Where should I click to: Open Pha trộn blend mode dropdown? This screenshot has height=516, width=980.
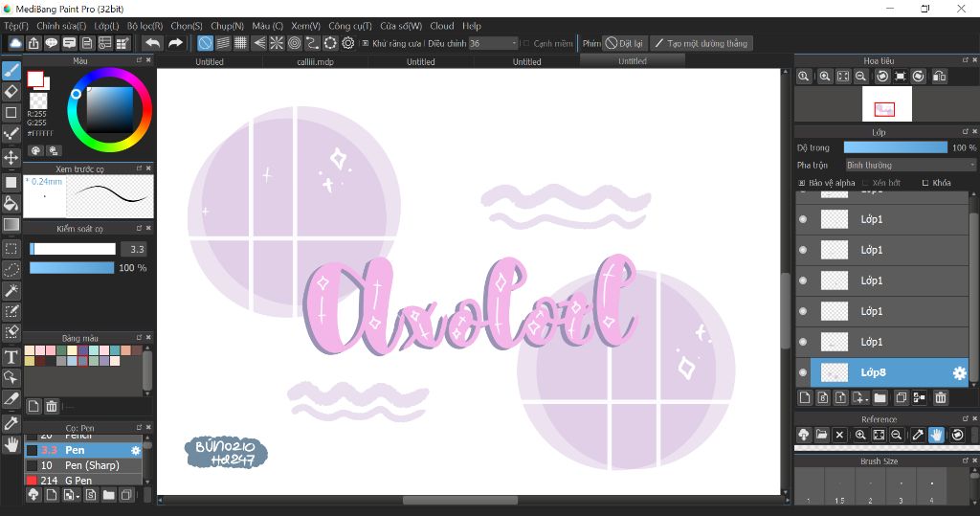910,165
